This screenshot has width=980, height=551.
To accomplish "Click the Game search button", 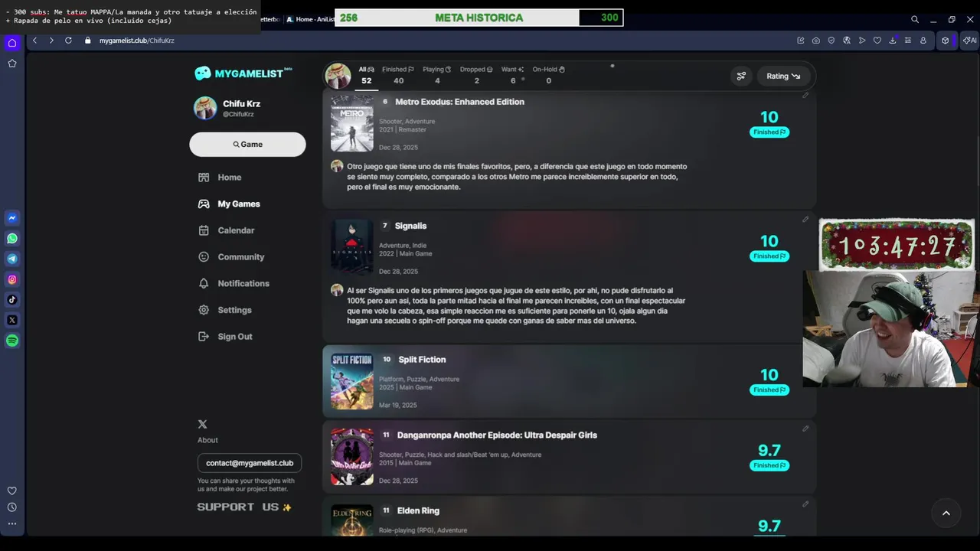I will click(247, 145).
